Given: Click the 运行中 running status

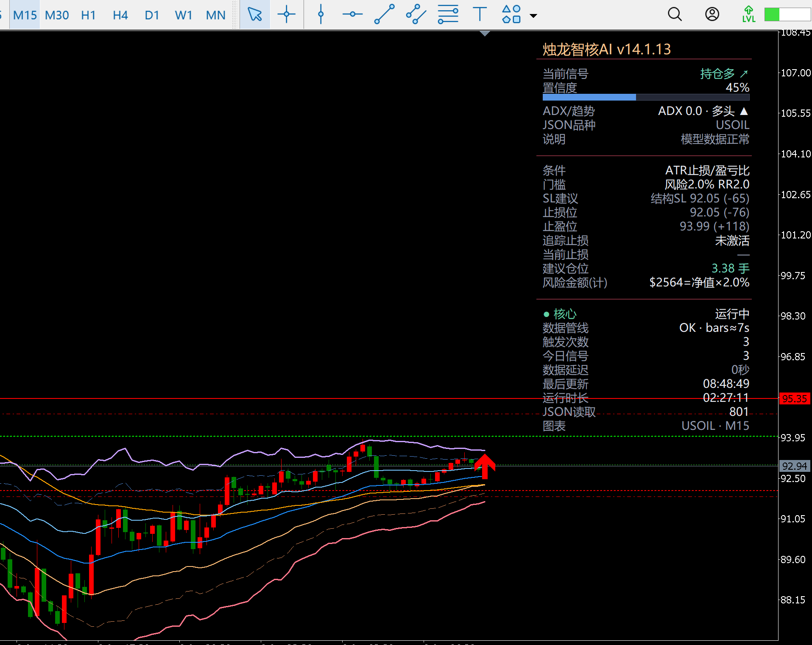Looking at the screenshot, I should click(x=732, y=314).
